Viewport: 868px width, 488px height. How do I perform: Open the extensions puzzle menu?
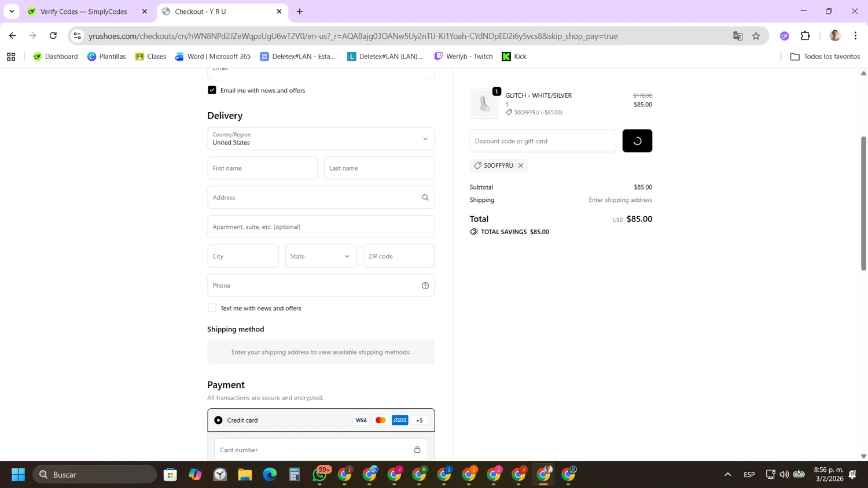tap(806, 36)
